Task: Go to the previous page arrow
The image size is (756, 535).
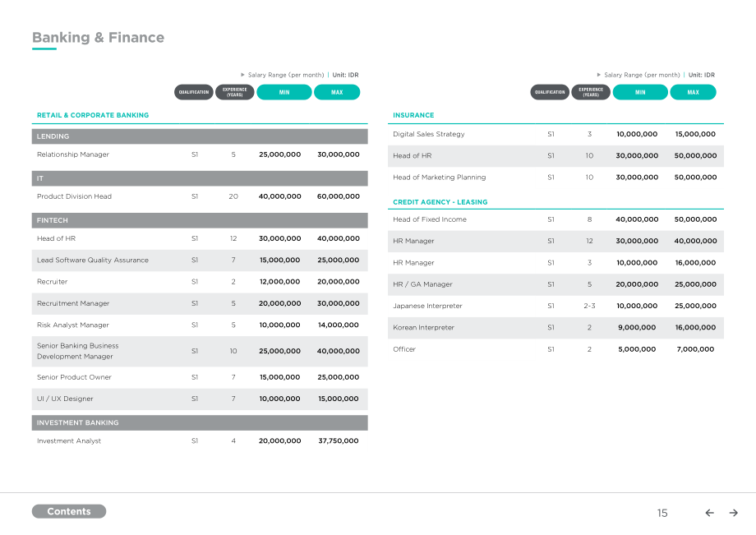Action: coord(709,513)
